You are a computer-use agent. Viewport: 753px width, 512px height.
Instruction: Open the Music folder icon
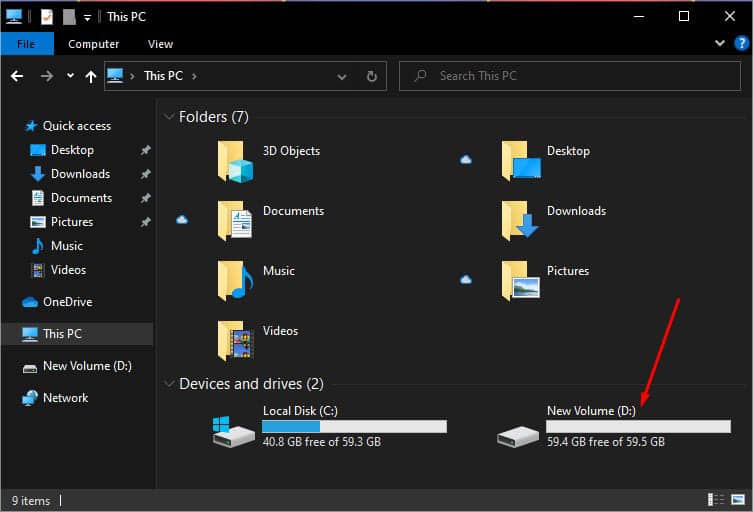[235, 281]
